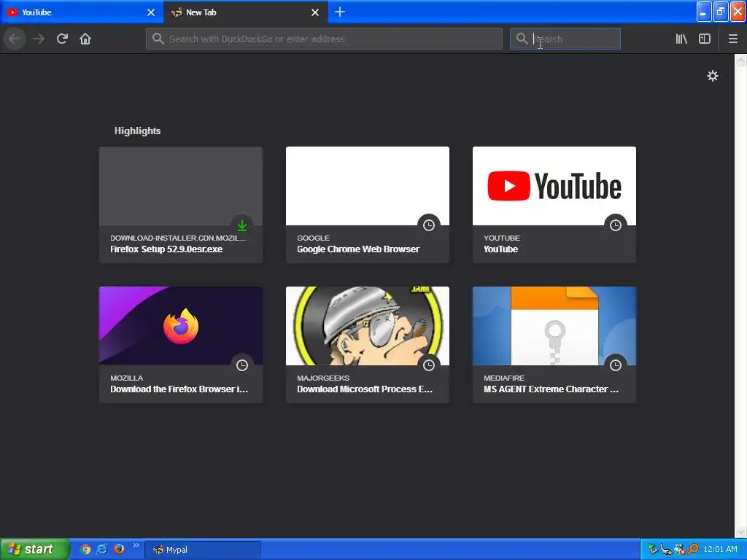The height and width of the screenshot is (560, 747).
Task: Click the magnifier tray icon
Action: tap(693, 549)
